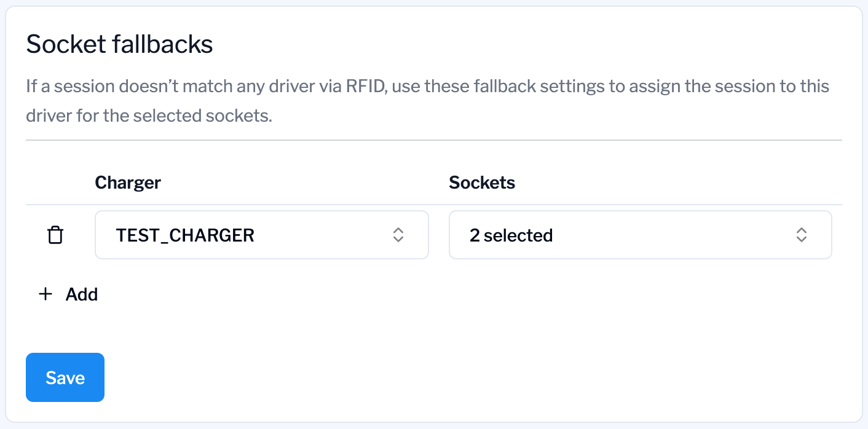Image resolution: width=868 pixels, height=429 pixels.
Task: Delete the TEST_CHARGER fallback row via trash icon
Action: coord(55,235)
